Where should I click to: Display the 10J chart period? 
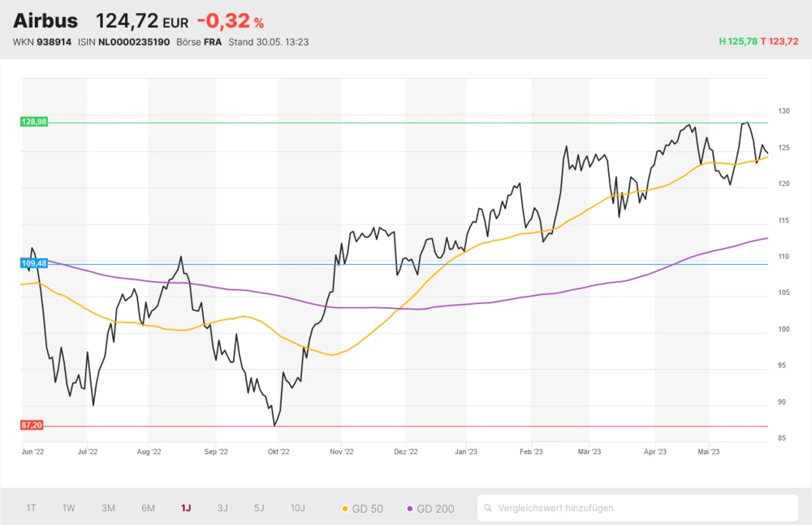tap(298, 508)
